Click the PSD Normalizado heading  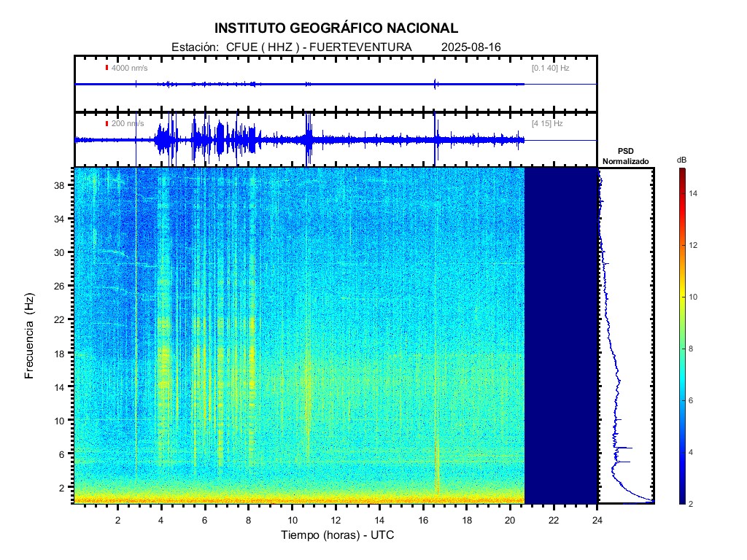coord(625,156)
